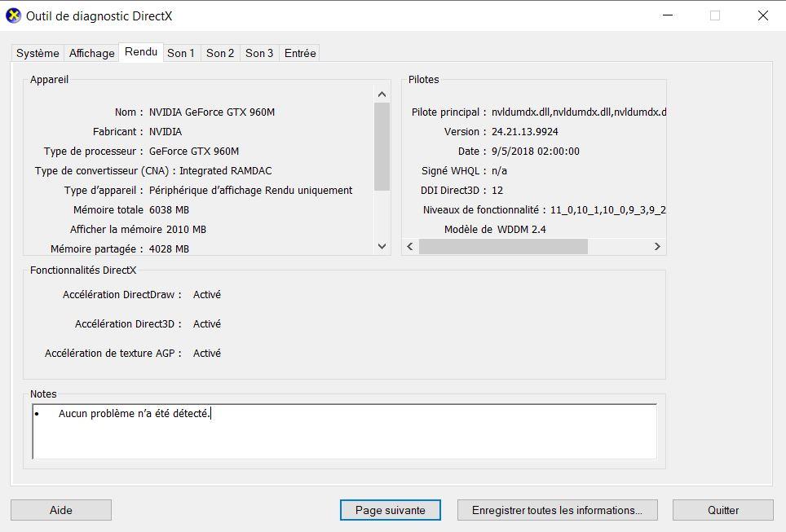The image size is (786, 532).
Task: Click the WDDM 2.4 driver model text
Action: [522, 230]
